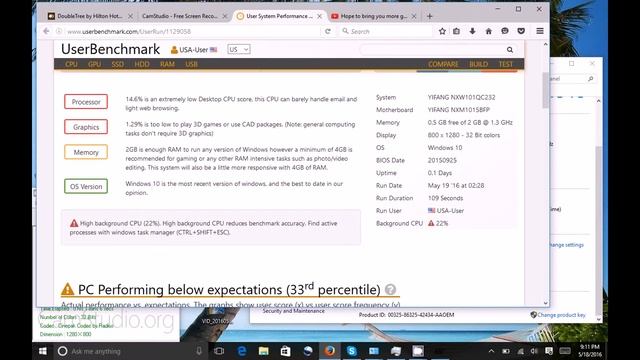Switch to Firefox on the taskbar
This screenshot has height=360, width=640.
(x=330, y=351)
